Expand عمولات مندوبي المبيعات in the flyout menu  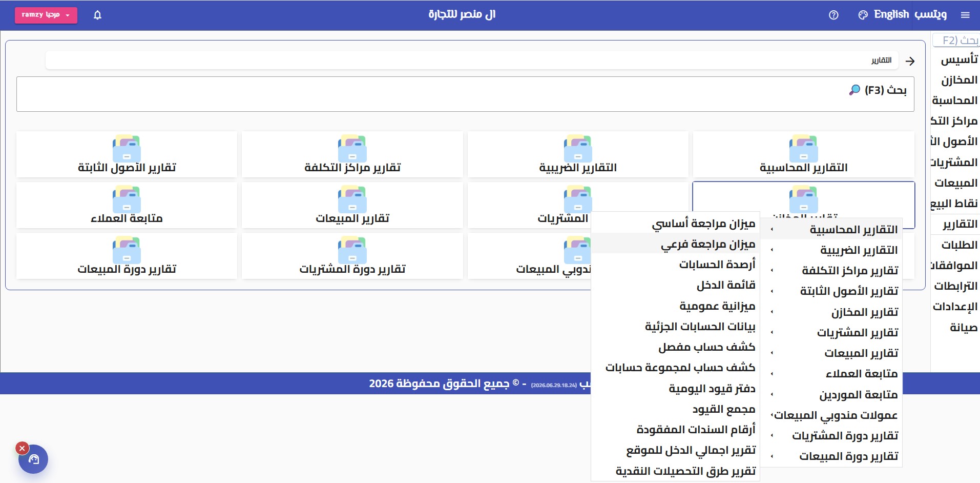point(831,415)
